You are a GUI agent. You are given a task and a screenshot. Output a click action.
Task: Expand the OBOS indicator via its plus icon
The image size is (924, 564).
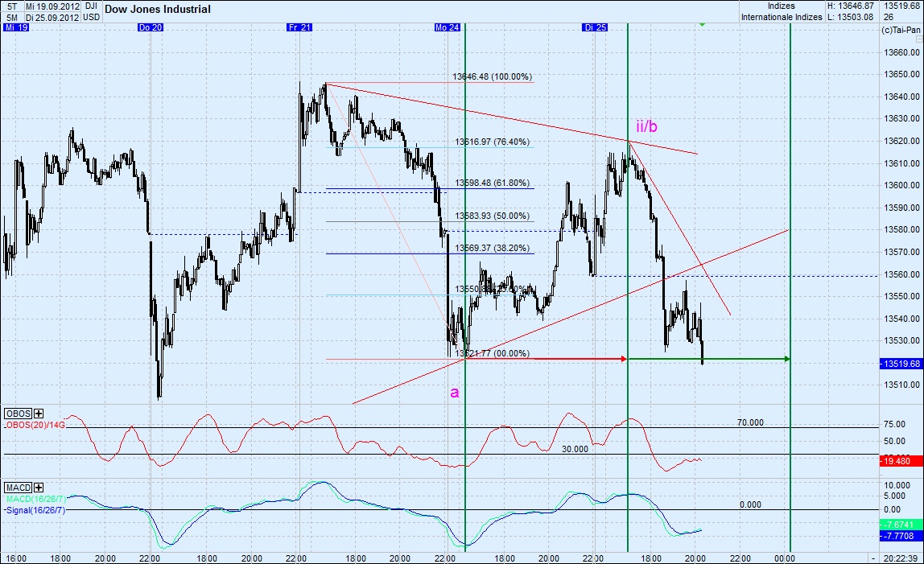click(x=38, y=414)
